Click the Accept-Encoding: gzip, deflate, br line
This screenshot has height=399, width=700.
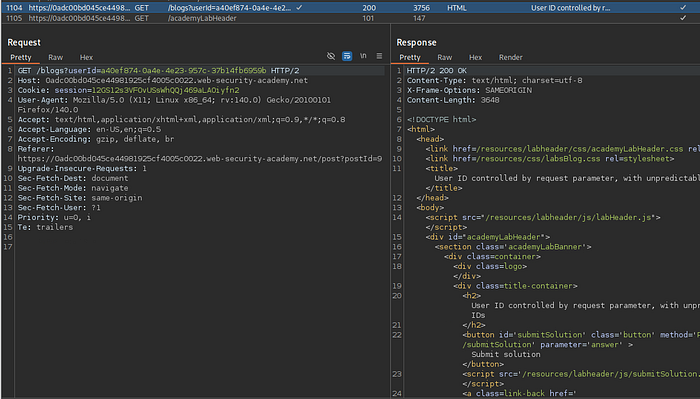tap(96, 139)
